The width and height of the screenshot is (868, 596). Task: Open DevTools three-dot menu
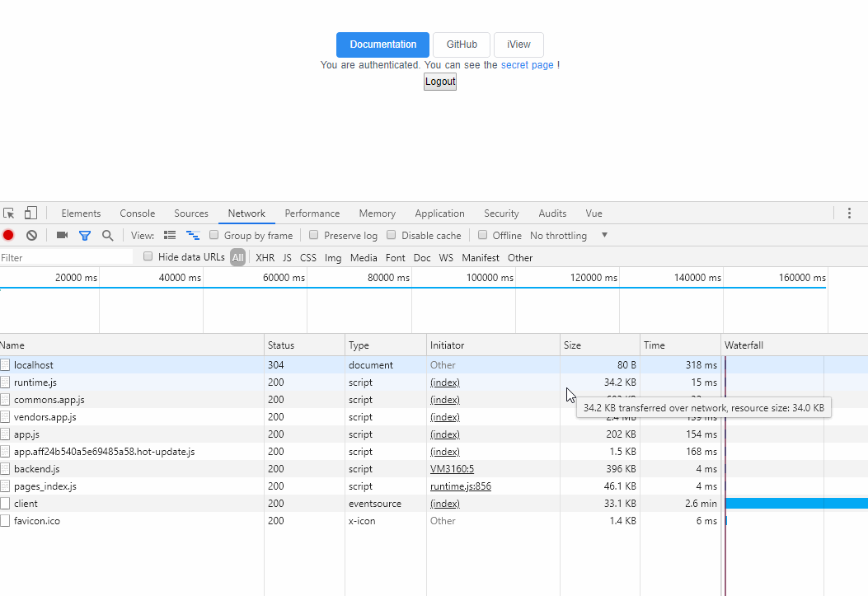tap(849, 213)
